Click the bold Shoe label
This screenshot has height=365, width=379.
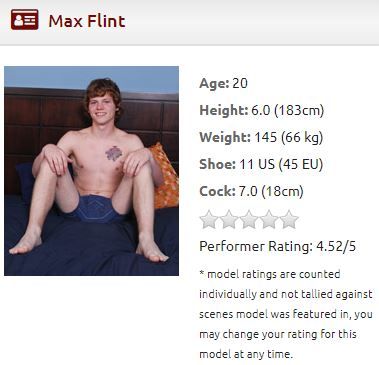click(217, 164)
